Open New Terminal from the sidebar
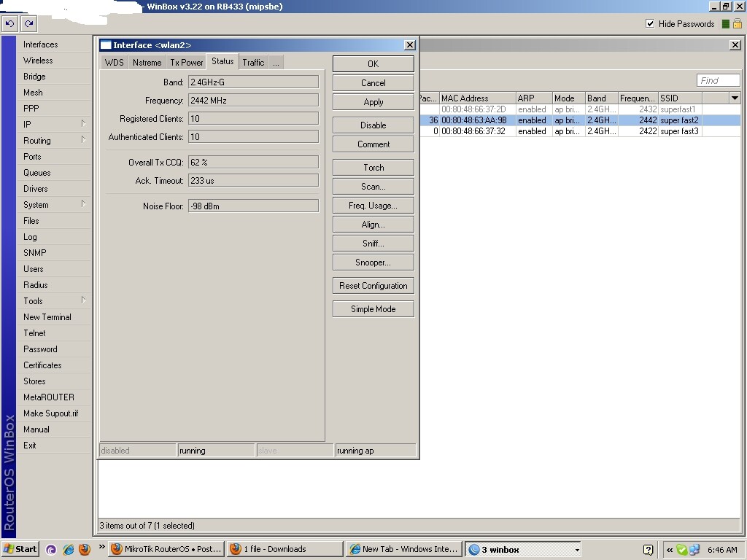 (x=47, y=316)
